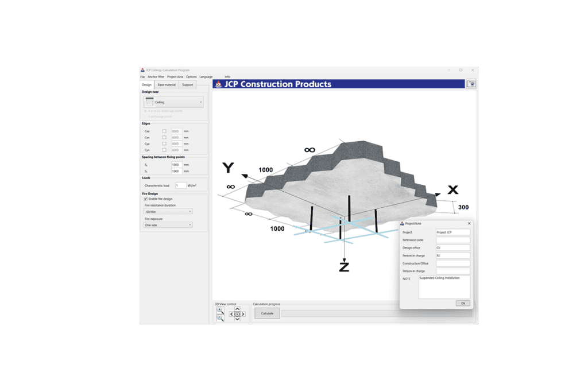Click the JCP logo in the blue banner
This screenshot has width=588, height=392.
click(x=218, y=84)
